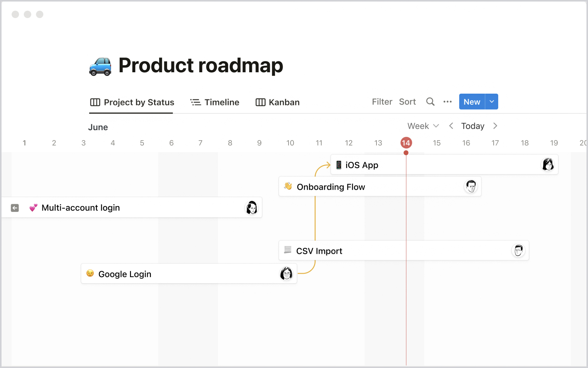Click the back arrow on Multi-account login
Screen dimensions: 588x368
click(15, 208)
